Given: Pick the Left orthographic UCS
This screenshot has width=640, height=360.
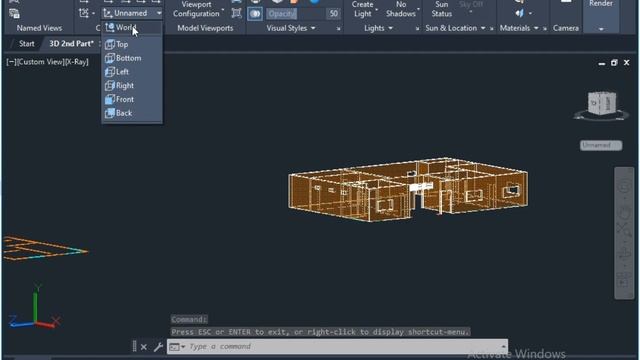Looking at the screenshot, I should [131, 72].
